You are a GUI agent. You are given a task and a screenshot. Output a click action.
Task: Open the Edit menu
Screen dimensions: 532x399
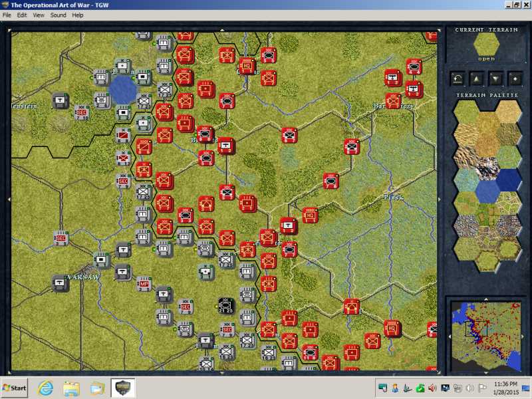[x=22, y=15]
